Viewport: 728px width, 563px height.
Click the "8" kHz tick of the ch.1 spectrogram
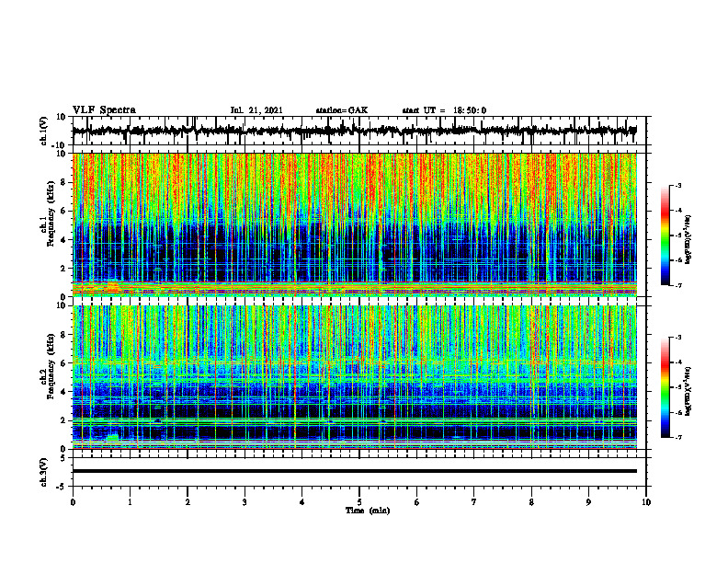click(63, 182)
